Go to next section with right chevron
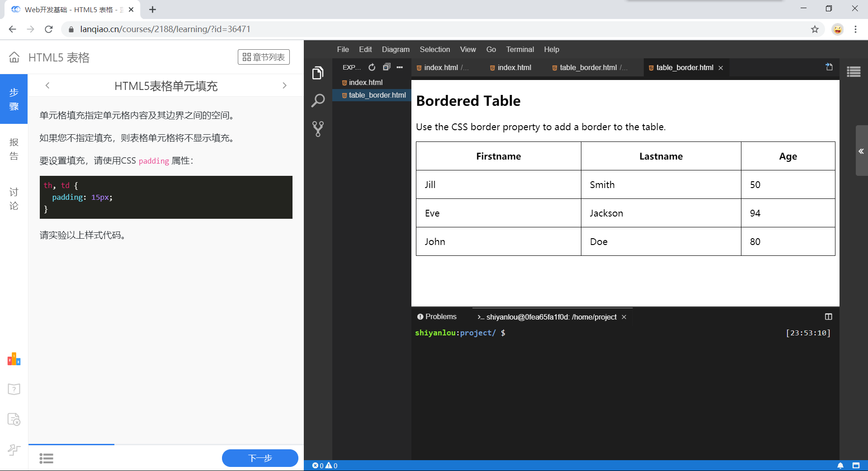This screenshot has height=471, width=868. pos(284,85)
